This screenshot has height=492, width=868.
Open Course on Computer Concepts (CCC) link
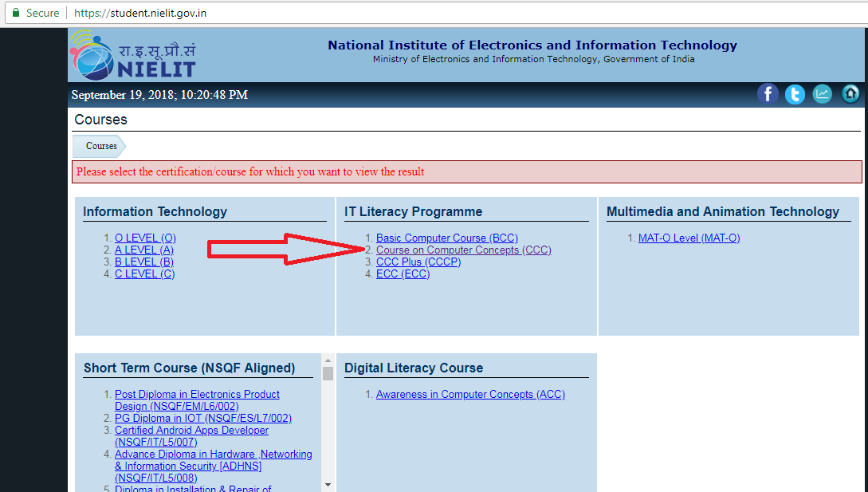(463, 250)
